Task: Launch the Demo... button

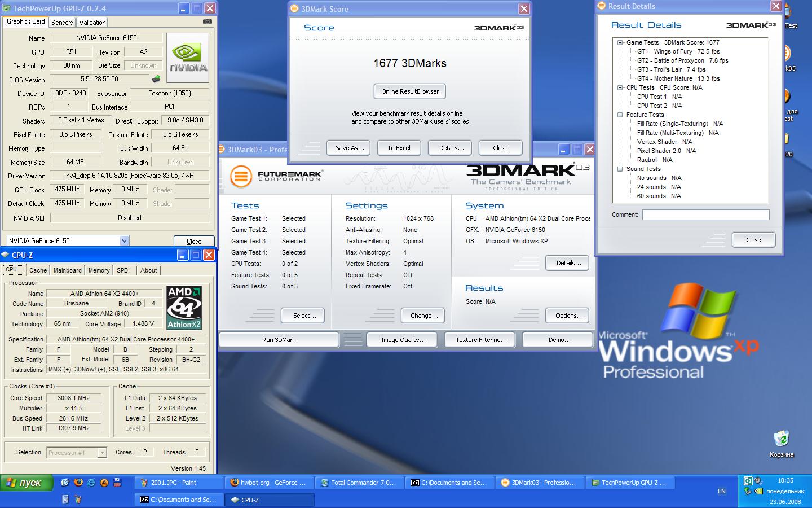Action: [557, 340]
